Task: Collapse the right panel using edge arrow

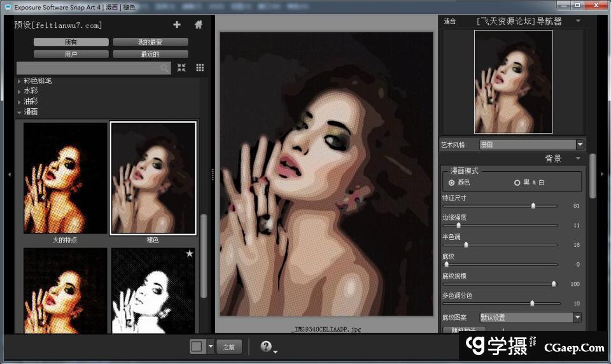Action: tap(602, 174)
